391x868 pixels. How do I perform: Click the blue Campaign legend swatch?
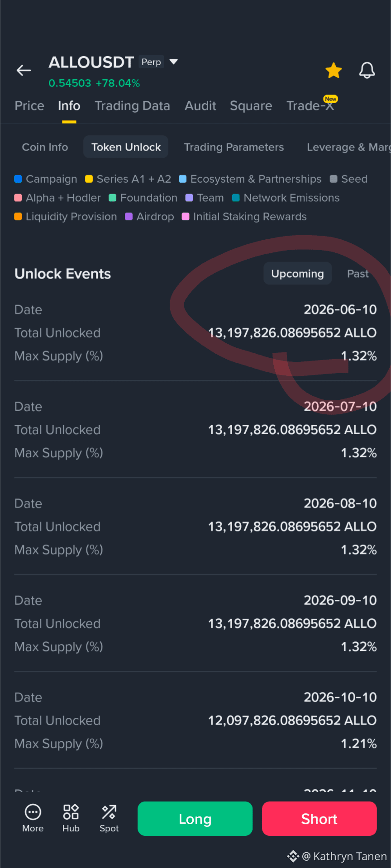18,179
